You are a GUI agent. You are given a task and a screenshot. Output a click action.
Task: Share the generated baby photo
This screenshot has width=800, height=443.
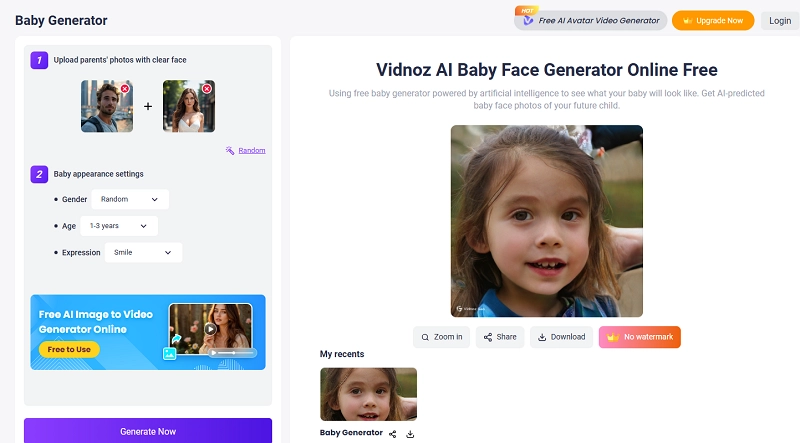pos(500,337)
